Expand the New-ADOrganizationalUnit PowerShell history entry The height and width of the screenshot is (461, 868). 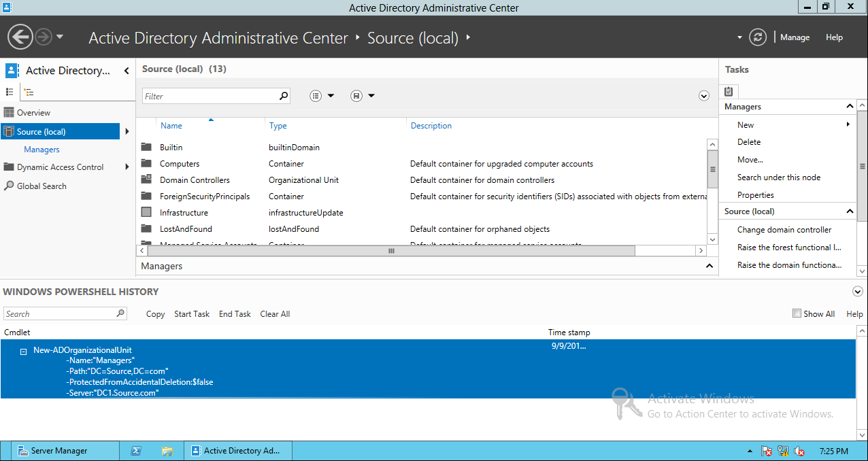tap(23, 349)
